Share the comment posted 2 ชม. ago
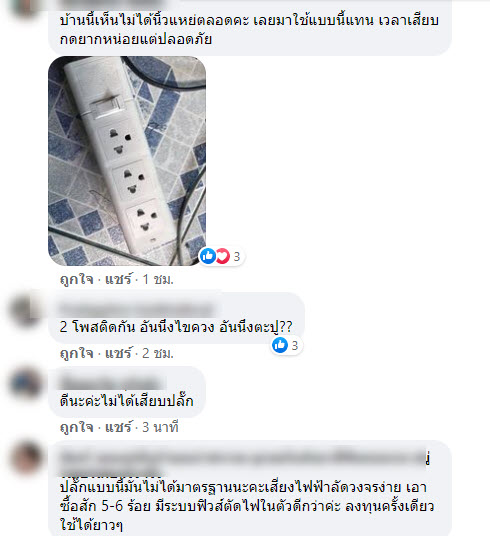Image resolution: width=490 pixels, height=536 pixels. coord(118,353)
